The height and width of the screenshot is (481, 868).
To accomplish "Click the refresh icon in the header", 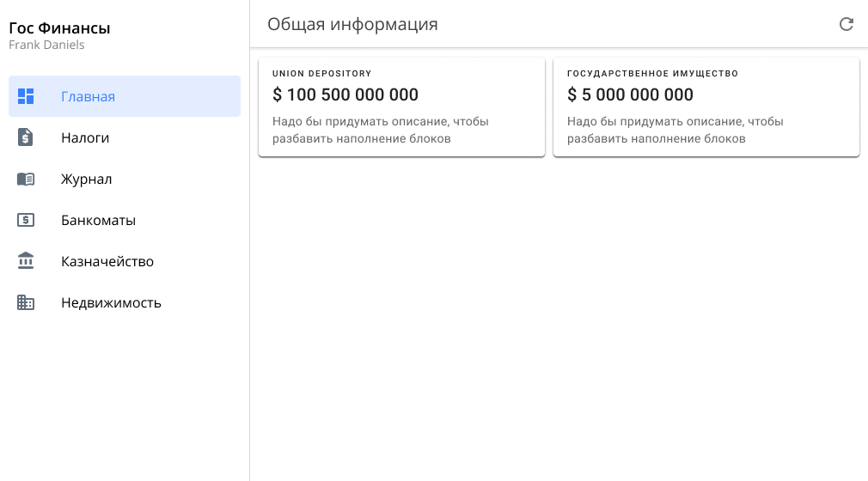I will coord(847,24).
